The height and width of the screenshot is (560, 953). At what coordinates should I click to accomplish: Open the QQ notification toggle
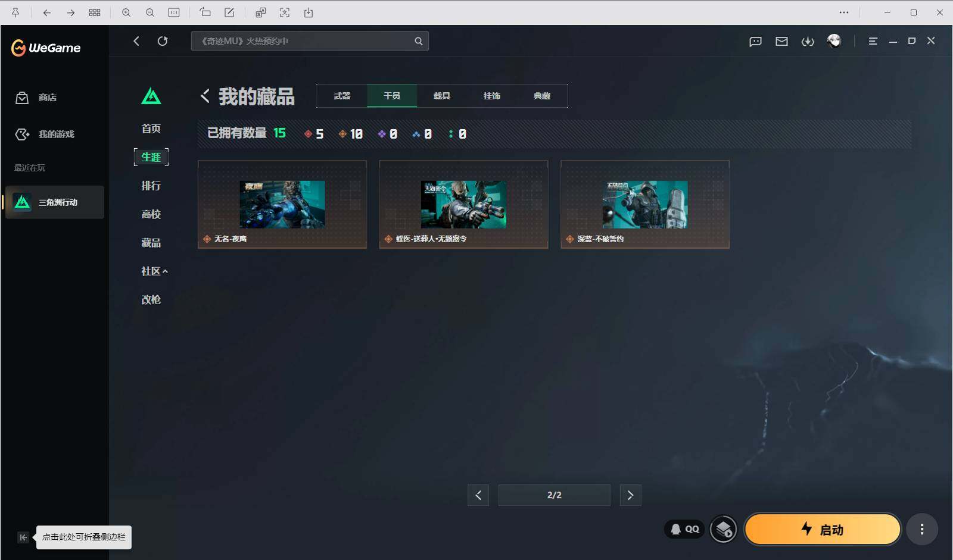coord(684,528)
